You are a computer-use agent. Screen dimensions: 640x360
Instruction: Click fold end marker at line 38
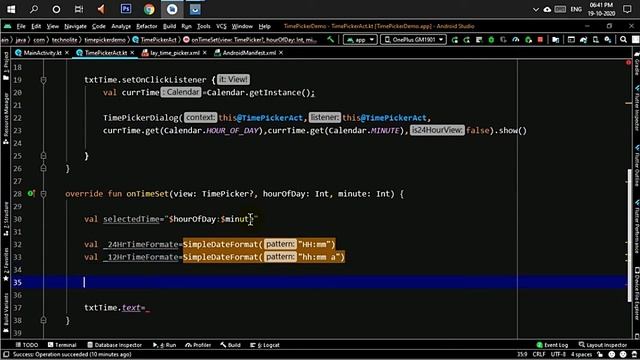[x=43, y=320]
